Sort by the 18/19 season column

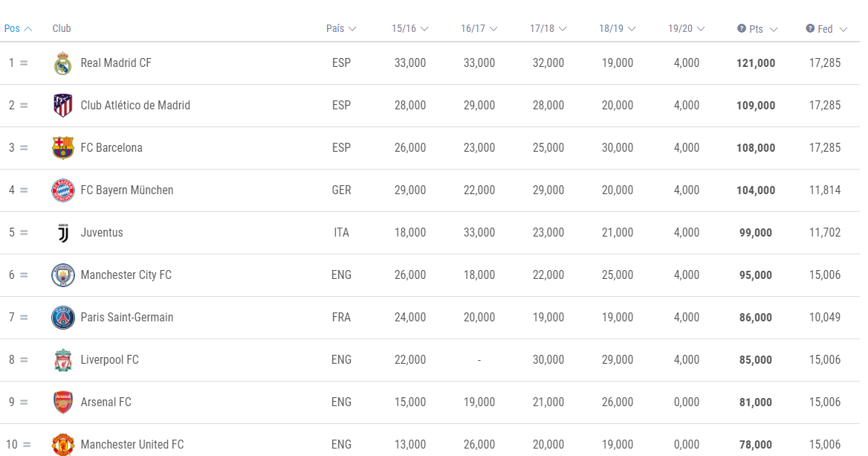pos(618,28)
